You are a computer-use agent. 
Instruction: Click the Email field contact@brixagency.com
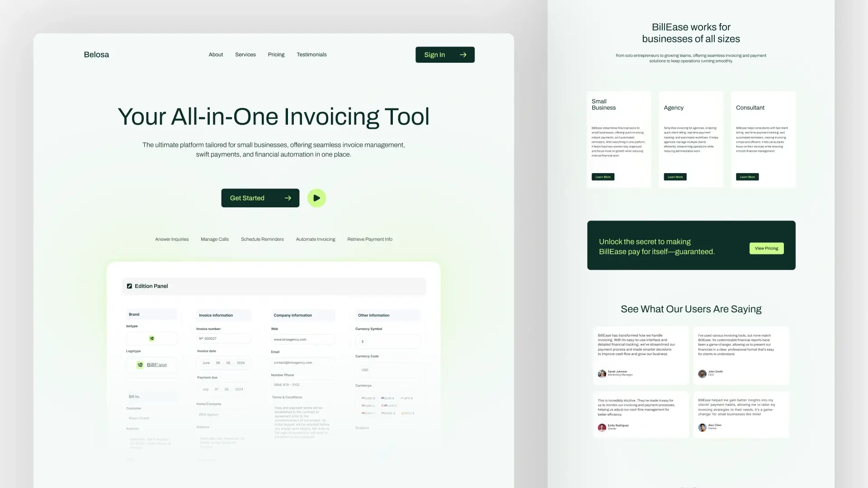(303, 362)
